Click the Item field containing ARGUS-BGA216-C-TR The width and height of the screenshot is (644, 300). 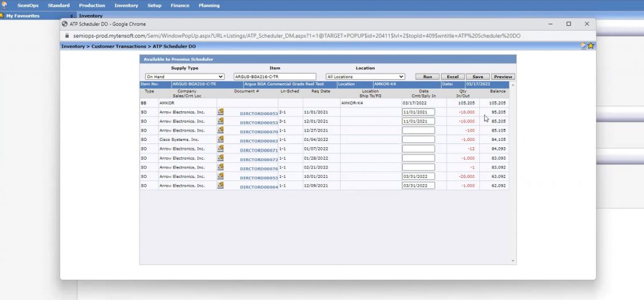tap(275, 77)
